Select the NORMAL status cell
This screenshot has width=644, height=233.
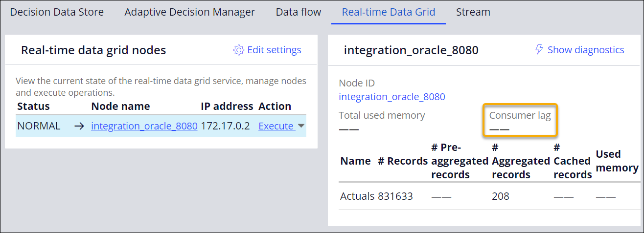[x=39, y=126]
